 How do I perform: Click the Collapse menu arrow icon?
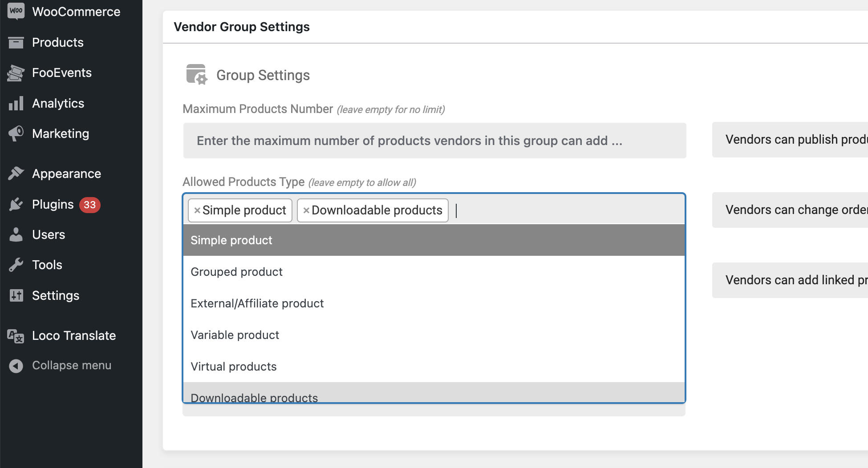pos(16,366)
